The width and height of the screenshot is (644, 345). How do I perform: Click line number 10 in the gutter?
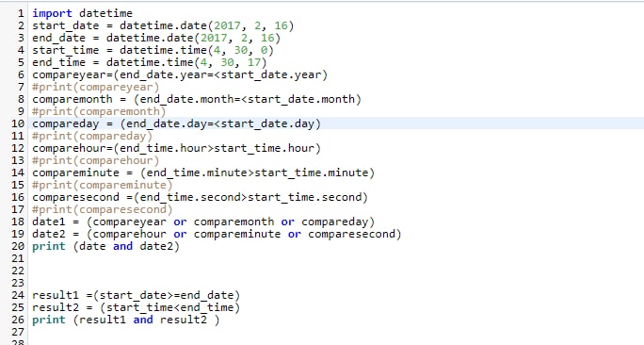coord(18,123)
